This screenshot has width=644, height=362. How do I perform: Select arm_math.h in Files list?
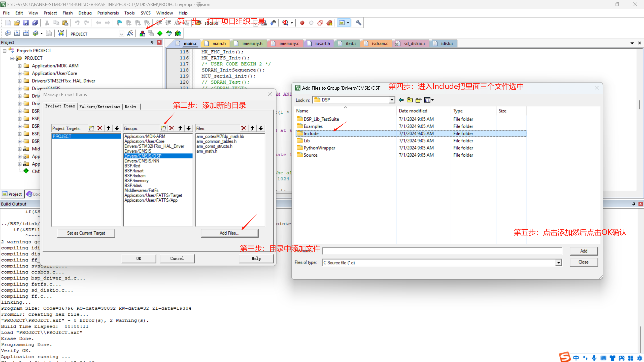(x=207, y=151)
